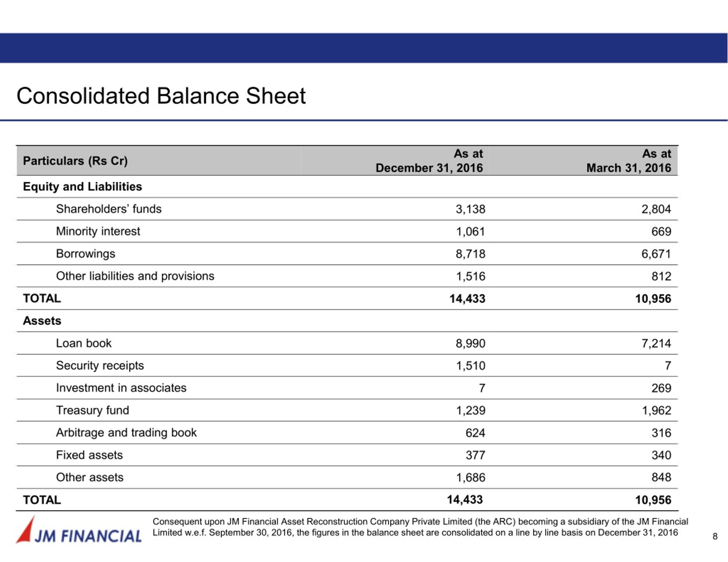Click the footnote about the ARC subsidiary
728x562 pixels.
coord(420,527)
